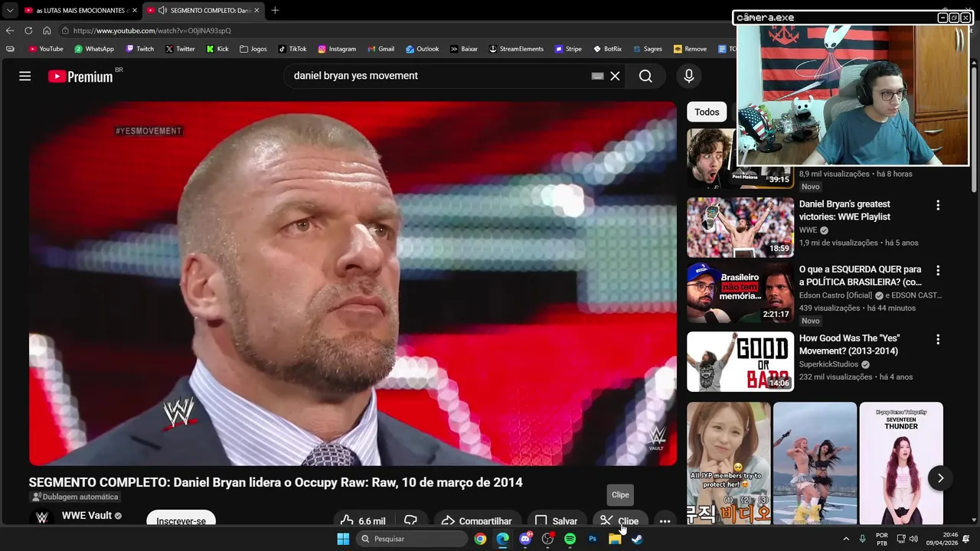The image size is (980, 551).
Task: Clear the search box with the X
Action: tap(615, 76)
